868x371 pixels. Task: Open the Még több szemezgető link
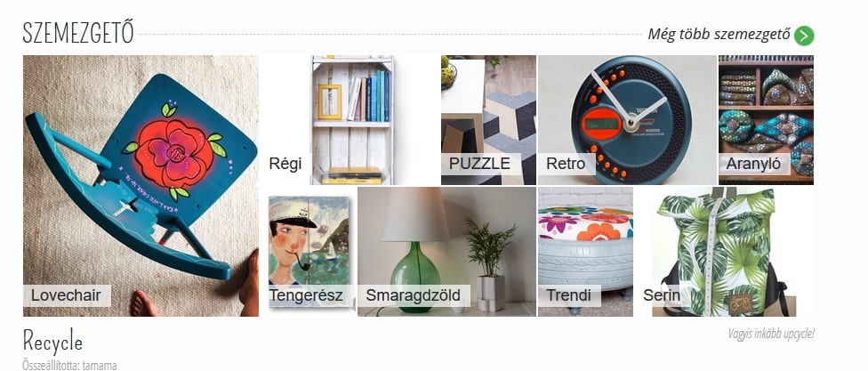(719, 35)
